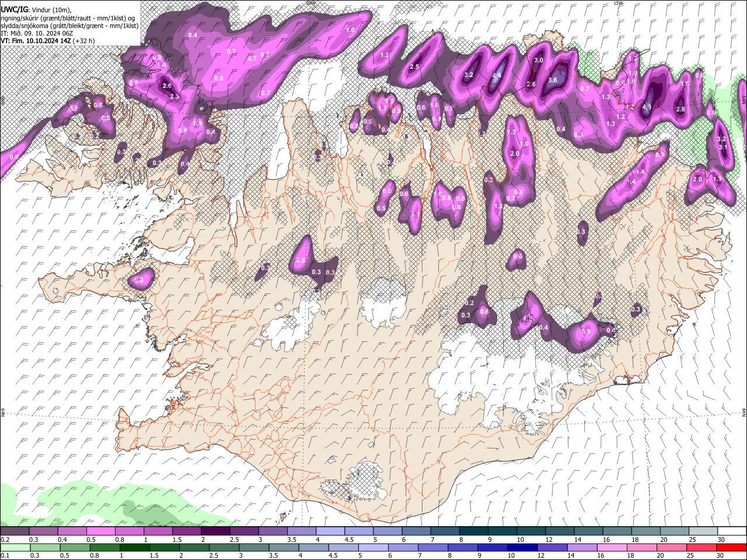Select the 25–30 red-pink rain scale swatch
Screen dimensions: 747x560
click(702, 547)
